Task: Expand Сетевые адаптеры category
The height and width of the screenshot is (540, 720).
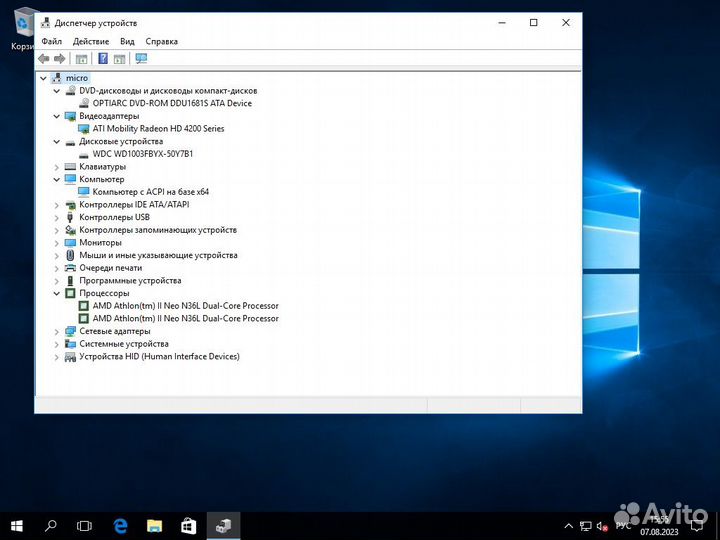Action: pyautogui.click(x=56, y=332)
